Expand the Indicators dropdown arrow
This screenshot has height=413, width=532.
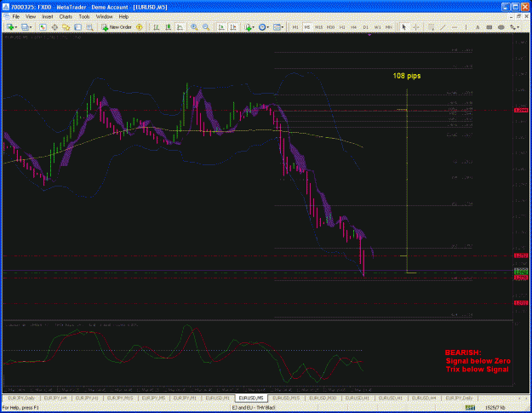(254, 27)
